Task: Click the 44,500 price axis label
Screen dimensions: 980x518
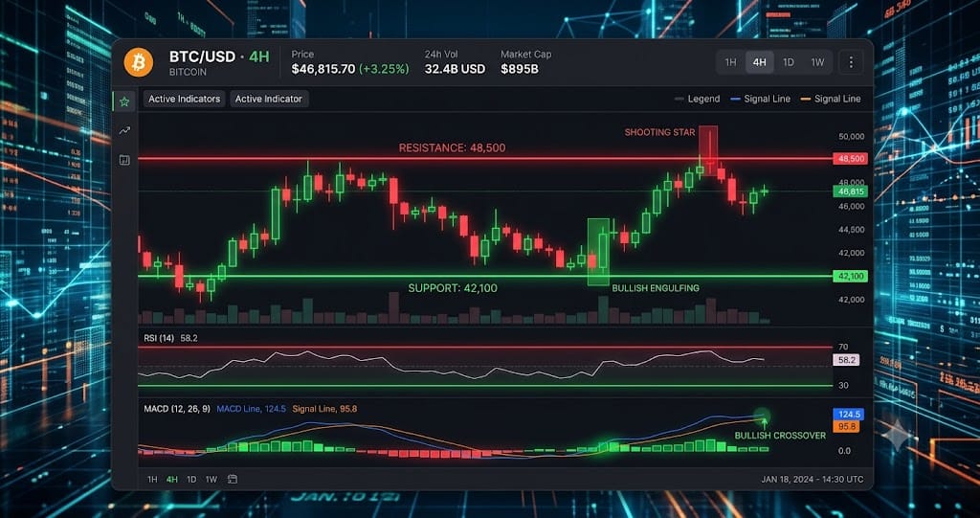Action: [851, 230]
